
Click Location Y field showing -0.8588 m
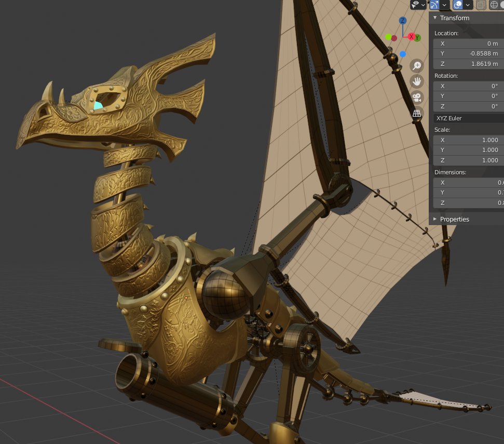click(x=469, y=53)
